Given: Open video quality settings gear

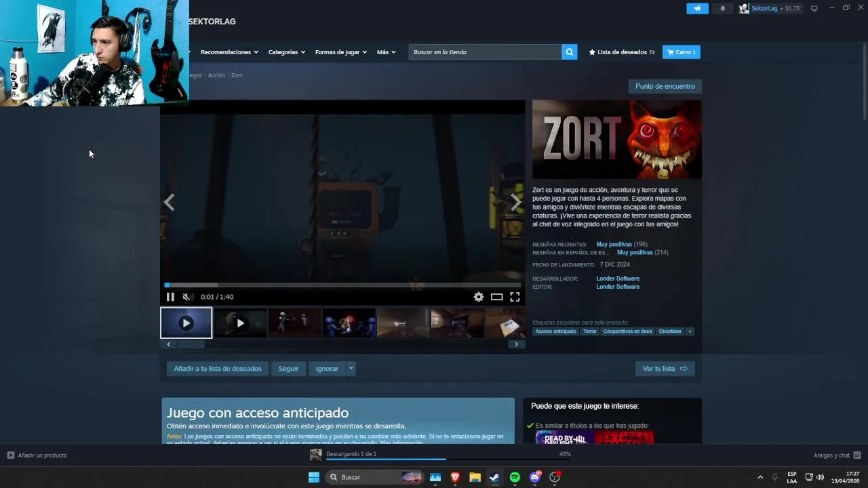Looking at the screenshot, I should coord(479,297).
